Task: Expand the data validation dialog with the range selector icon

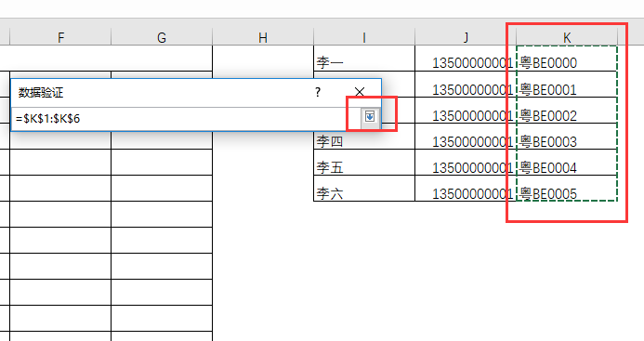Action: point(370,117)
